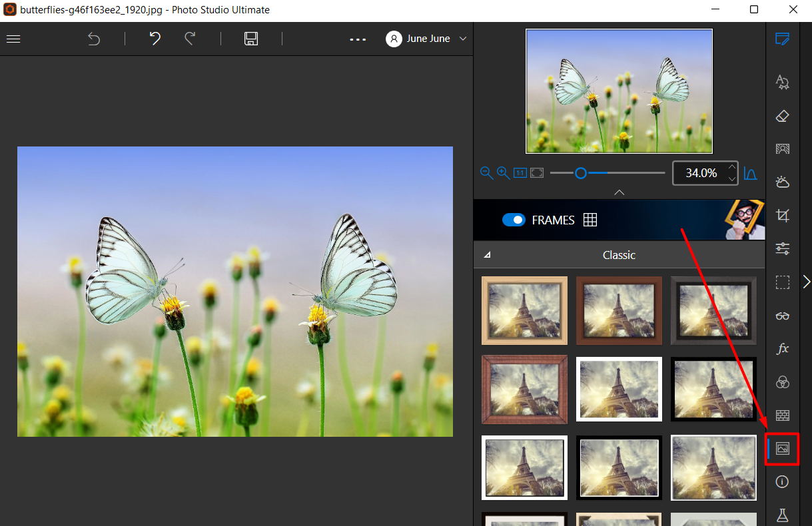Zoom out with the minus magnifier
The image size is (812, 526).
click(x=486, y=173)
